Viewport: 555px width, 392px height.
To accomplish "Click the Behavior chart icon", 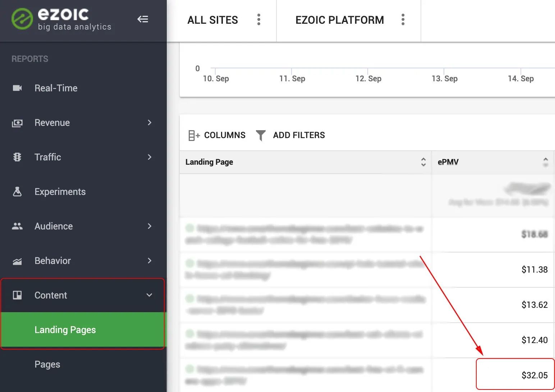I will coord(17,261).
